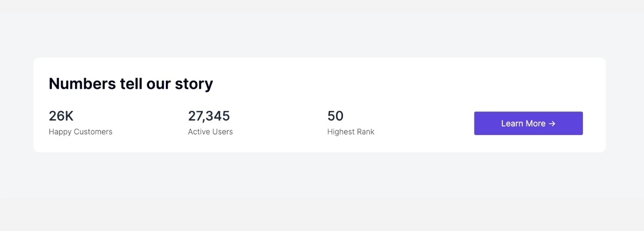Click the arrow icon inside Learn More
This screenshot has height=231, width=644.
pos(552,124)
